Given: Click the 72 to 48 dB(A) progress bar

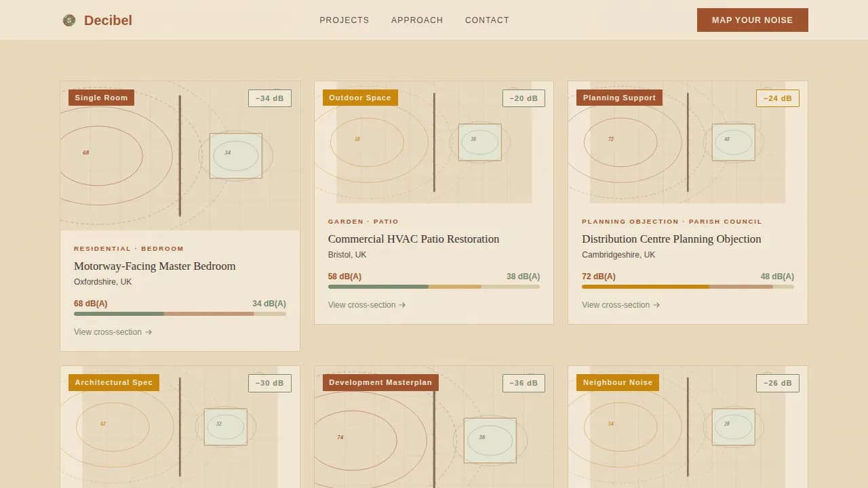Looking at the screenshot, I should (x=688, y=287).
